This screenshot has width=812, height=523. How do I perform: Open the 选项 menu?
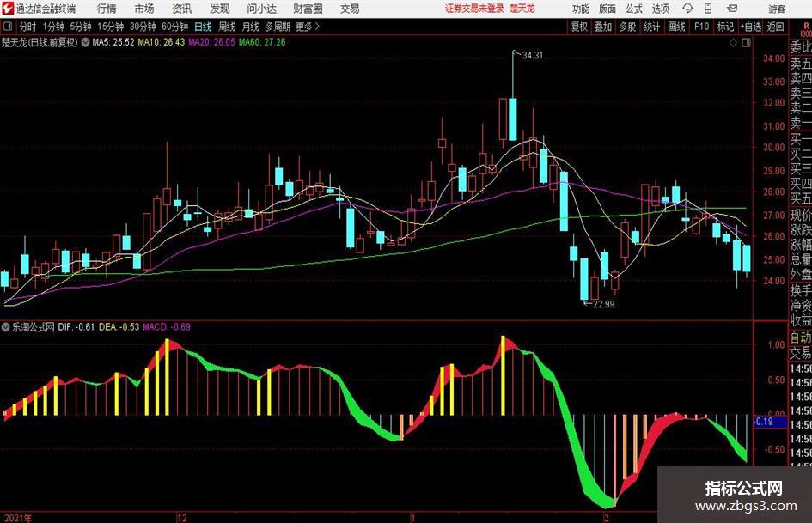(x=660, y=9)
